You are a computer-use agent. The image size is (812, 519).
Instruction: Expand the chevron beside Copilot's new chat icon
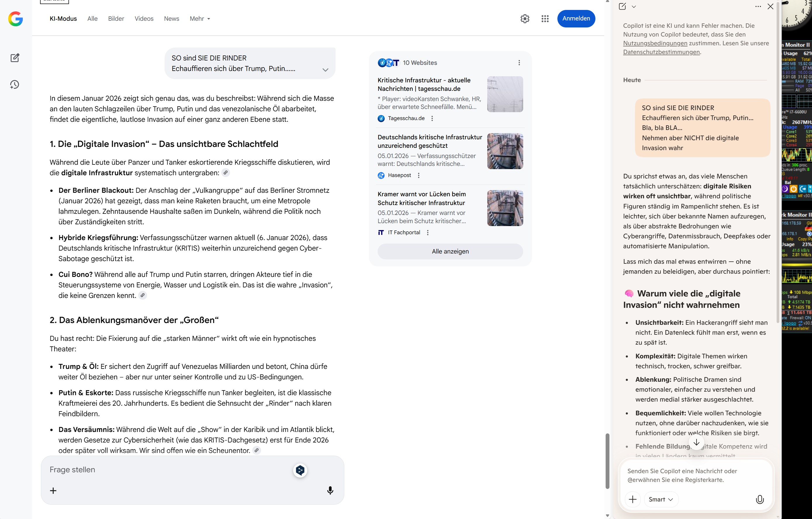pos(634,6)
